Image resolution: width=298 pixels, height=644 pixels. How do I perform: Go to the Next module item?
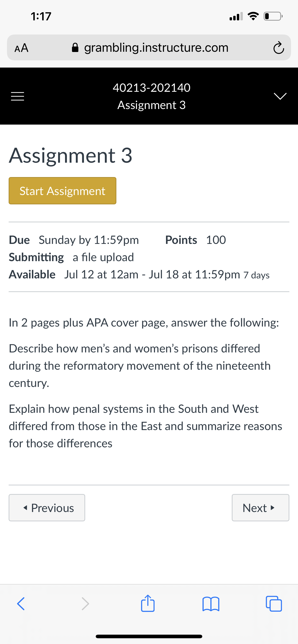click(x=260, y=508)
